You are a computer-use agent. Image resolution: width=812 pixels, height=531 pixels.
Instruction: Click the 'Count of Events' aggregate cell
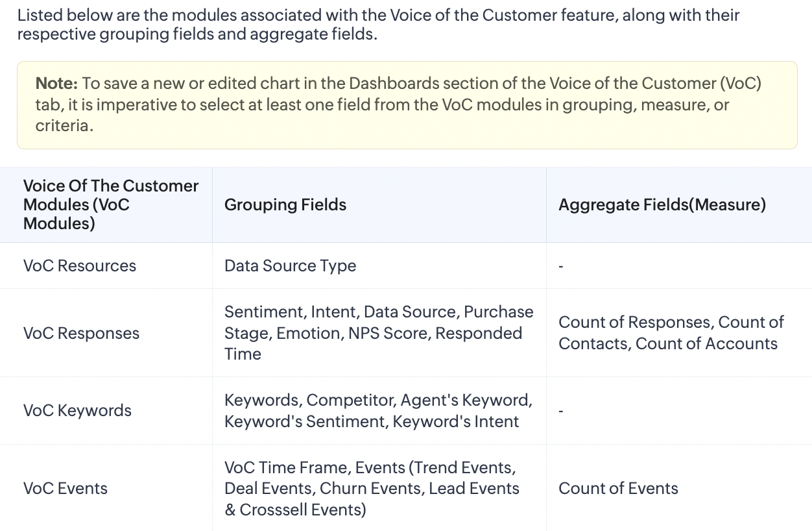tap(618, 488)
